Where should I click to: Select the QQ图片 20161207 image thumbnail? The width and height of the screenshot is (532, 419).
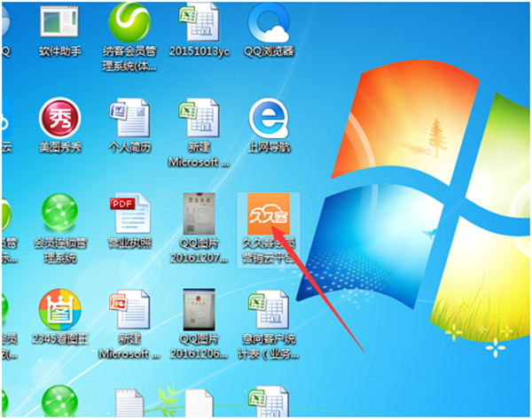[x=199, y=215]
